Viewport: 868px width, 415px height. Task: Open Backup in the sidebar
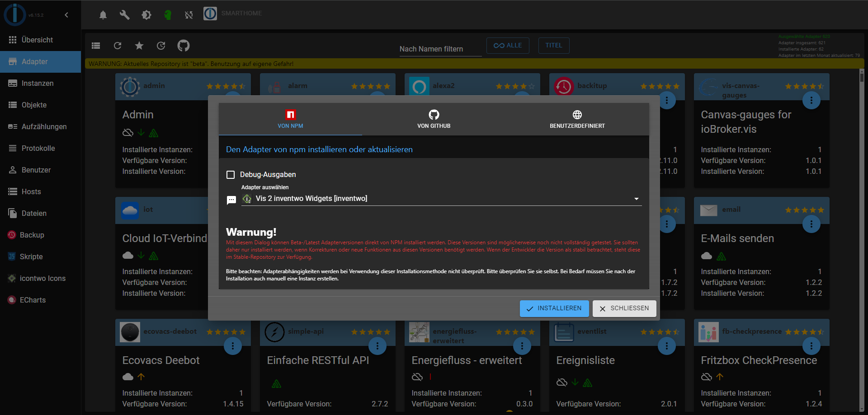41,235
